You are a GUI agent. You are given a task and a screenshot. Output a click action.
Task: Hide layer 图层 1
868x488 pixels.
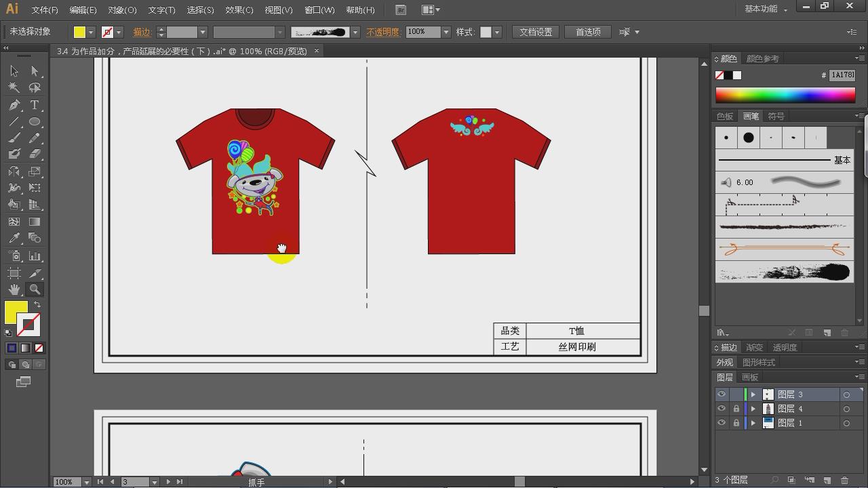click(x=722, y=423)
